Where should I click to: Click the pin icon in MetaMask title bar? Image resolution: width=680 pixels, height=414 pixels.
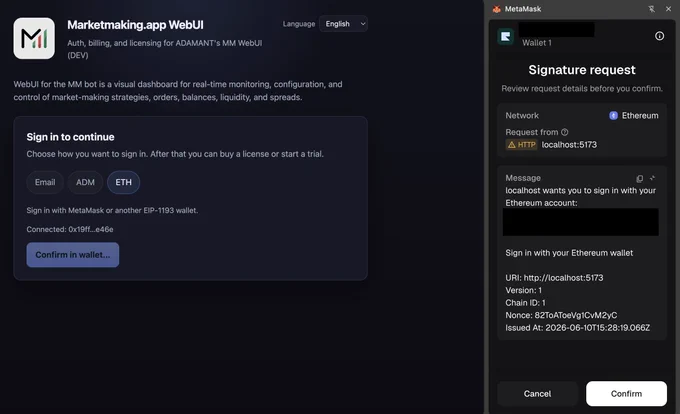point(651,9)
